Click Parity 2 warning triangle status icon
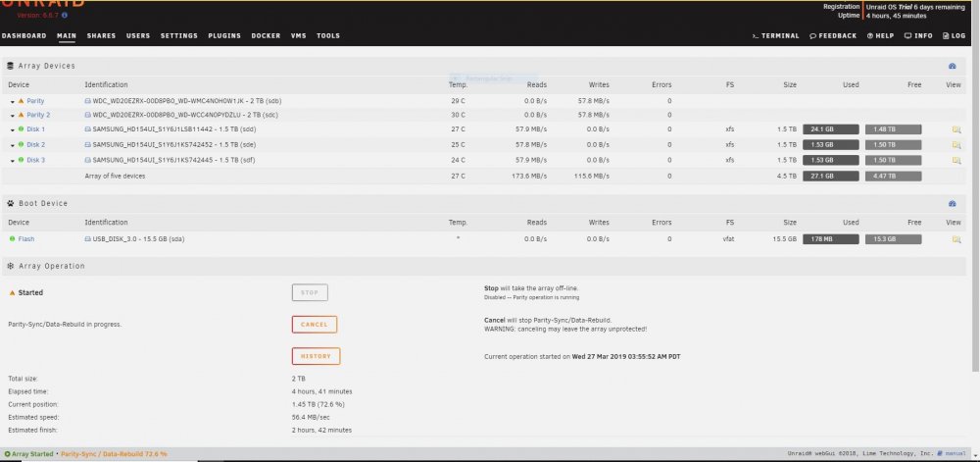This screenshot has width=980, height=462. (21, 115)
